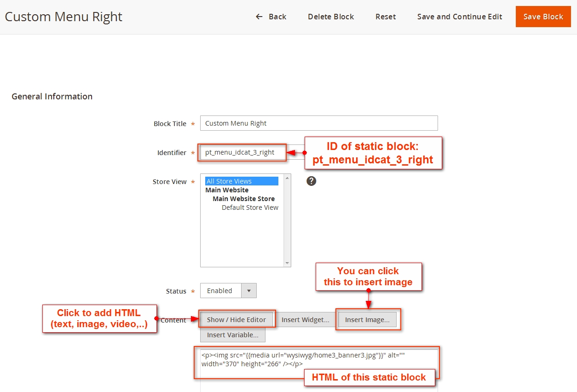Click Save and Continue Edit
Viewport: 577px width, 392px height.
[459, 17]
